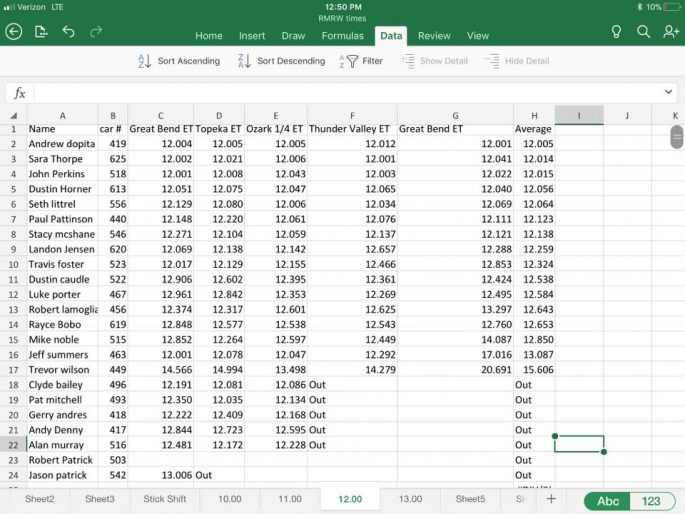Tap the back arrow button
The height and width of the screenshot is (514, 685).
(14, 32)
